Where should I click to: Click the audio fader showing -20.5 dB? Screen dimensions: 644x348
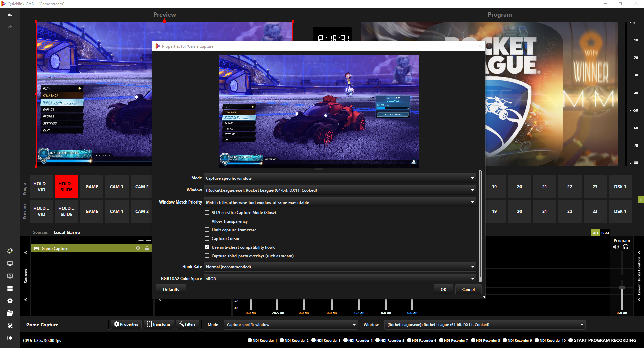click(x=277, y=304)
